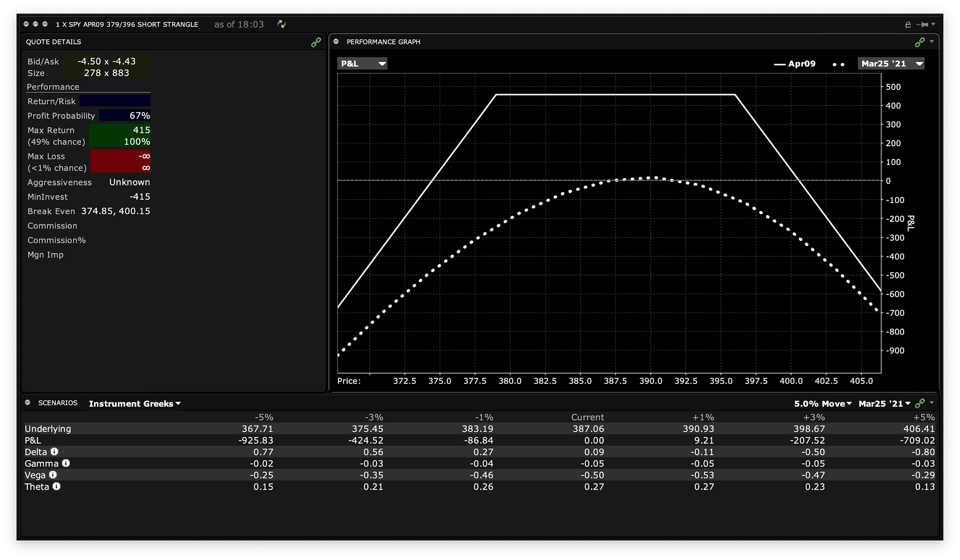Click the dotted line legend marker
Image resolution: width=960 pixels, height=560 pixels.
coord(838,64)
